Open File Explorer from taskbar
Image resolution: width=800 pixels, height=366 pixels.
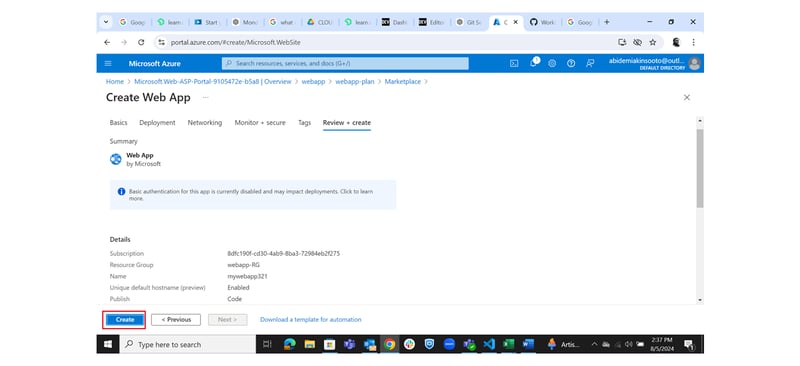[309, 345]
